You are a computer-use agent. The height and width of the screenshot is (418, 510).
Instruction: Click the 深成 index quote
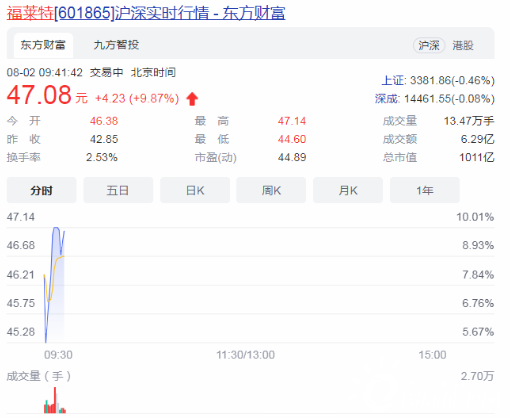pos(435,99)
